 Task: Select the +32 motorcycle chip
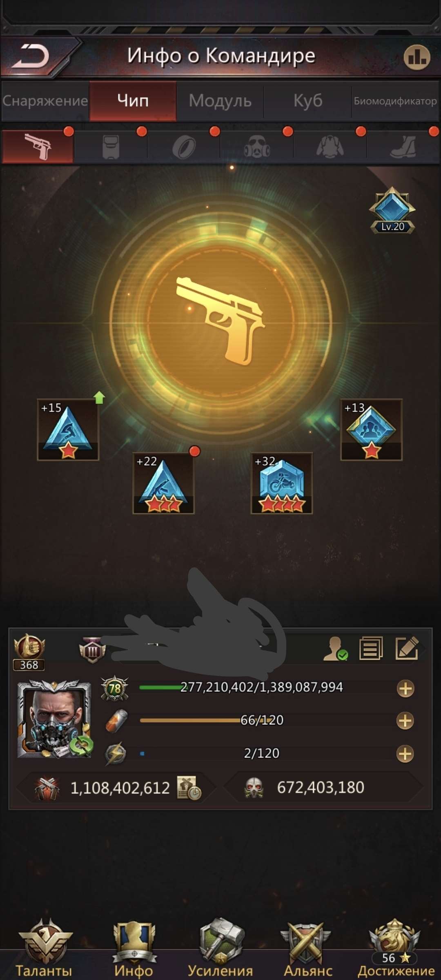tap(281, 483)
